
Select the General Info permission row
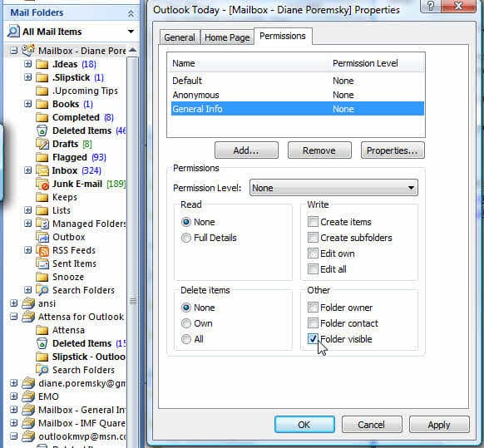coord(298,109)
